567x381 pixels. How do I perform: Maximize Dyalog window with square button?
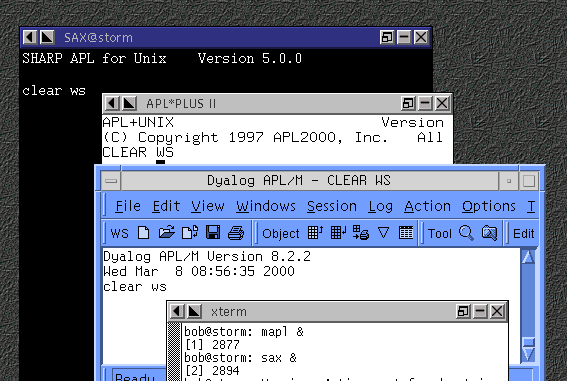point(529,180)
